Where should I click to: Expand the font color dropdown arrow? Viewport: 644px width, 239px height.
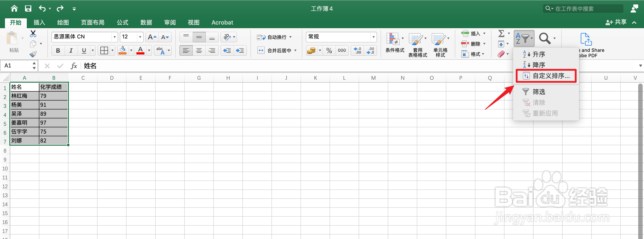[x=149, y=50]
